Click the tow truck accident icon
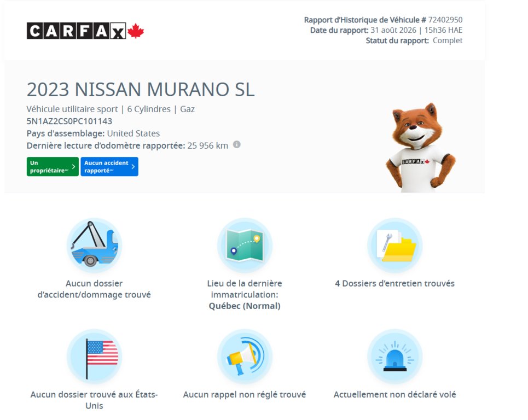 [x=94, y=246]
